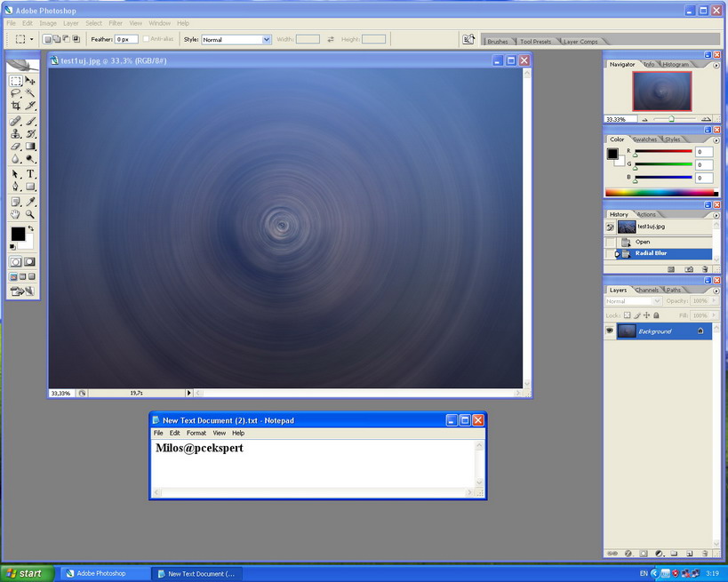
Task: Expand the Navigator panel options menu
Action: pos(716,65)
